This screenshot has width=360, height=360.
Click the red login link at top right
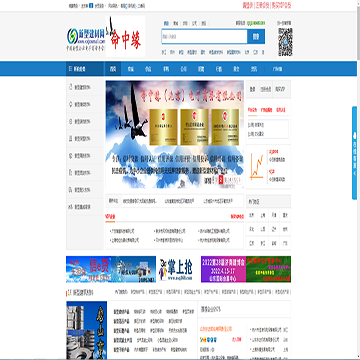click(x=248, y=5)
